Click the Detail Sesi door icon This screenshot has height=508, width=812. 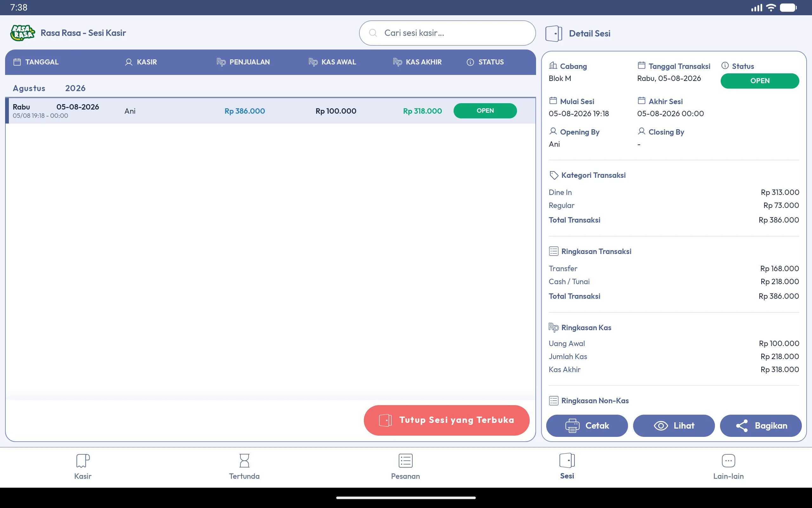(553, 34)
